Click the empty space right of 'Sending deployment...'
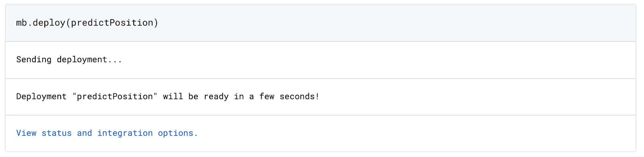 pyautogui.click(x=378, y=60)
